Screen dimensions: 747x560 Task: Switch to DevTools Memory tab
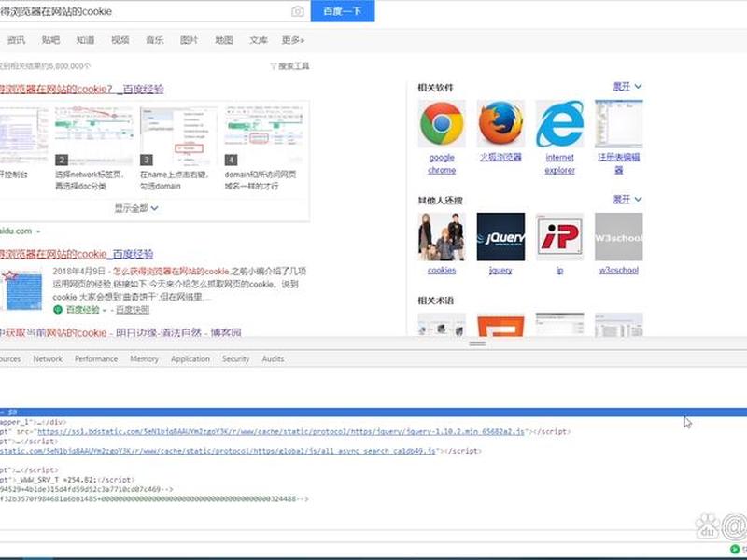pyautogui.click(x=145, y=359)
